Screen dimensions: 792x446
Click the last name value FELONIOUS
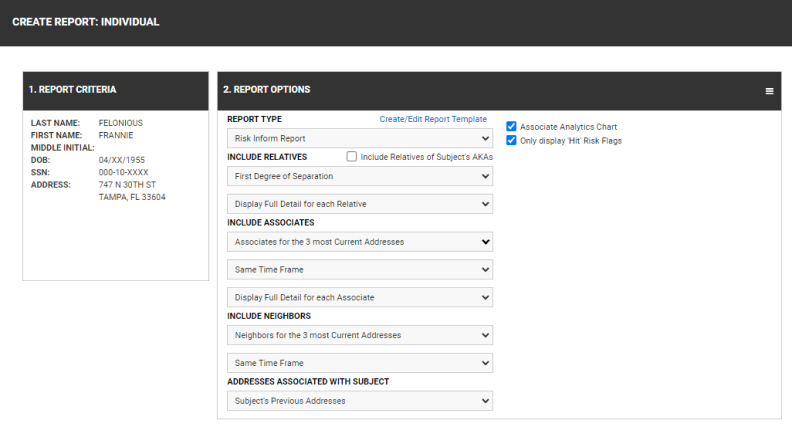click(121, 123)
